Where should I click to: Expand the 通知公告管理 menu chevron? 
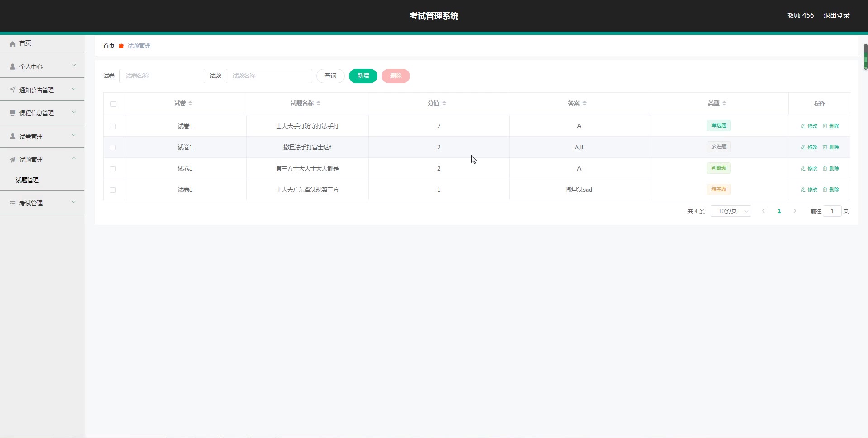click(x=74, y=89)
